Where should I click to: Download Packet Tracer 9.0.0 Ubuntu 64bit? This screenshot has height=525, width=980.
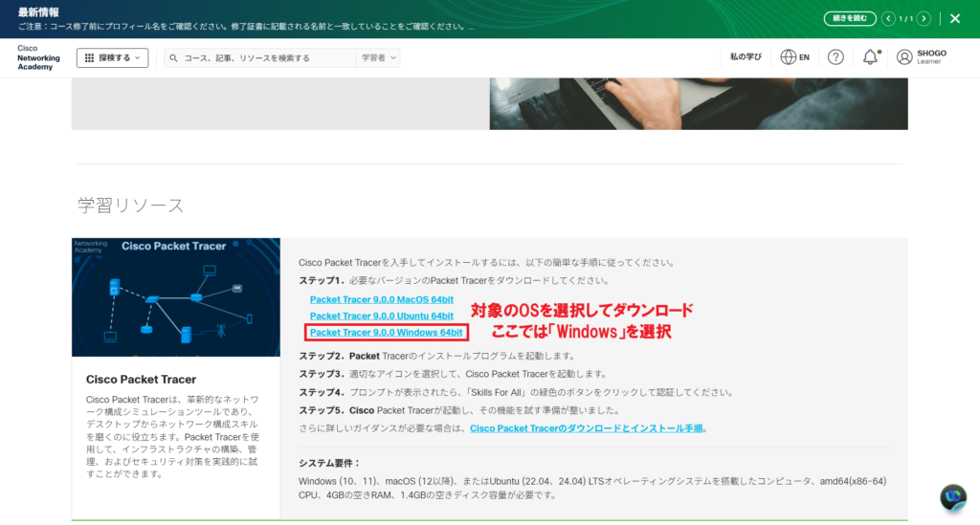[381, 316]
